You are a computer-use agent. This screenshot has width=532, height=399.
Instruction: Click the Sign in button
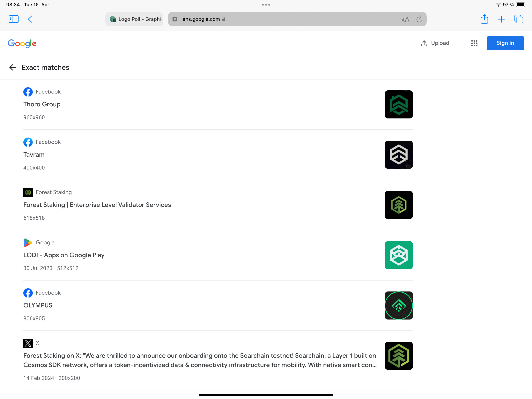pyautogui.click(x=505, y=43)
